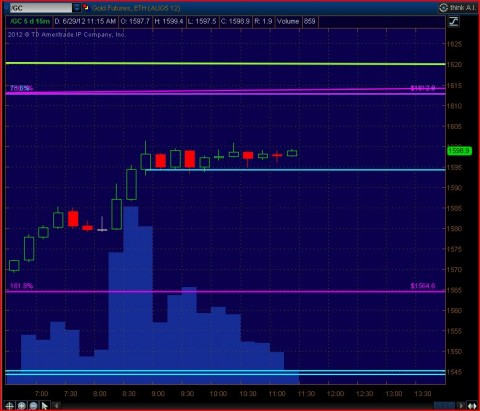480x411 pixels.
Task: Select the crosshair pan tool icon
Action: pyautogui.click(x=9, y=406)
